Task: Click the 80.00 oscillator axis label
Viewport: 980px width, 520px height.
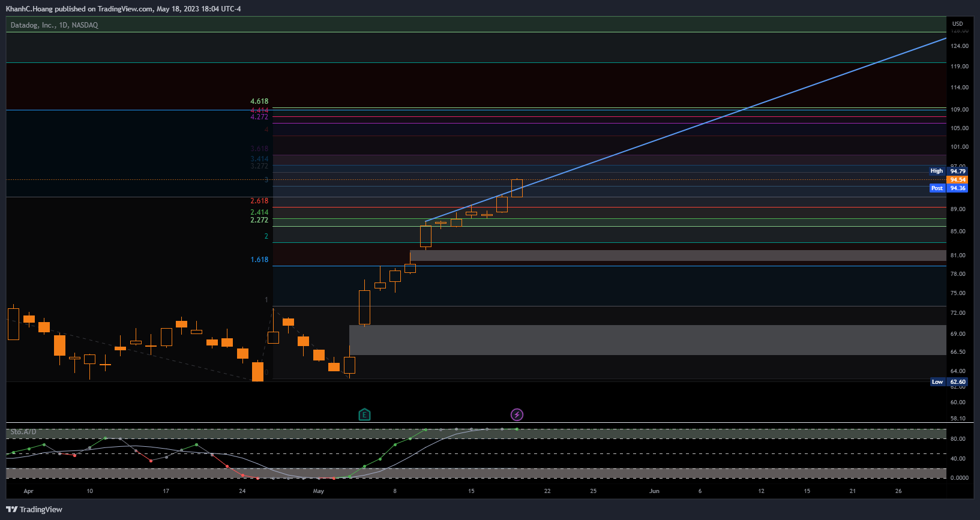Action: (x=958, y=438)
